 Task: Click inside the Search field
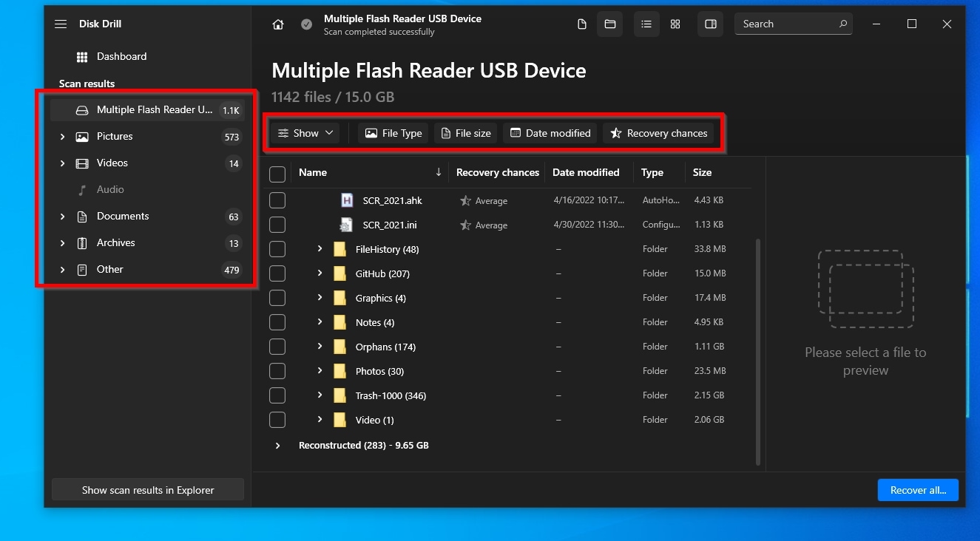(x=793, y=24)
